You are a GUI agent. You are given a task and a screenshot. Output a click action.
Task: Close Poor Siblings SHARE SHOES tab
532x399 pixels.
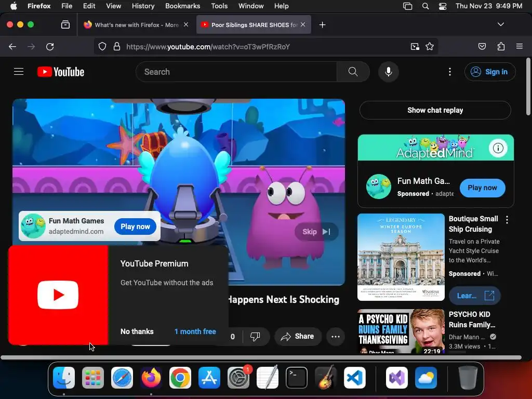click(303, 24)
